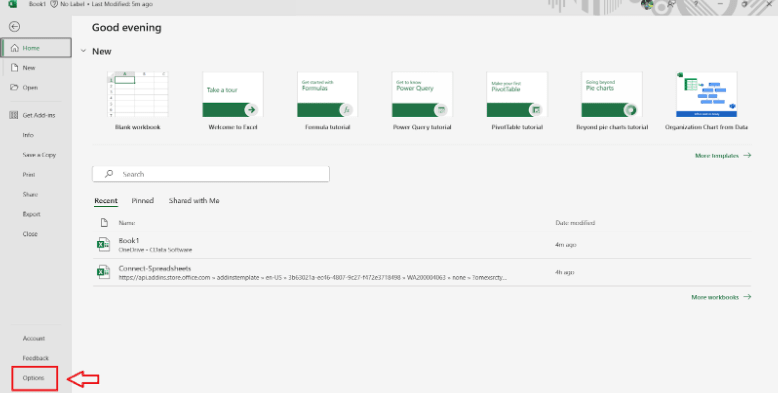Click the Excel logo in title bar
The height and width of the screenshot is (393, 778).
[12, 4]
